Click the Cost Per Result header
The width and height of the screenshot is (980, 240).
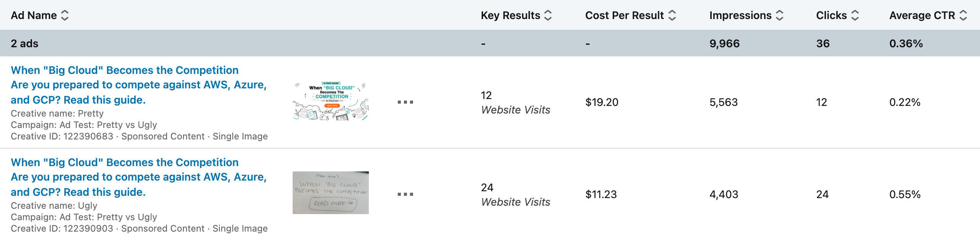point(624,15)
